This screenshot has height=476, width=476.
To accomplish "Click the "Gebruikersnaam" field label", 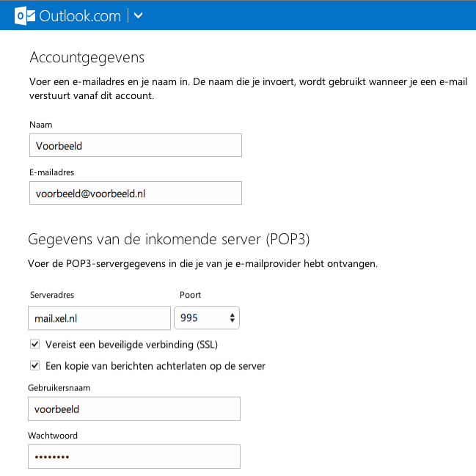I will click(x=60, y=388).
